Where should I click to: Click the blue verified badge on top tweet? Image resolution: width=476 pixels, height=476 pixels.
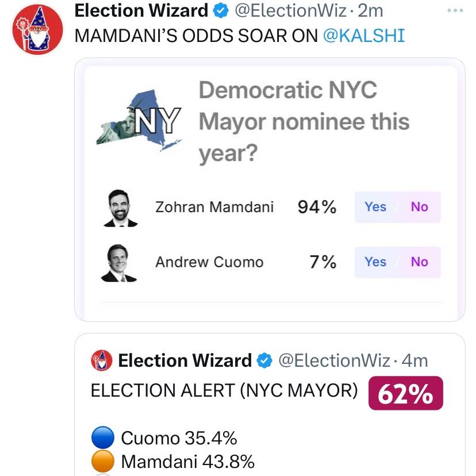[221, 10]
